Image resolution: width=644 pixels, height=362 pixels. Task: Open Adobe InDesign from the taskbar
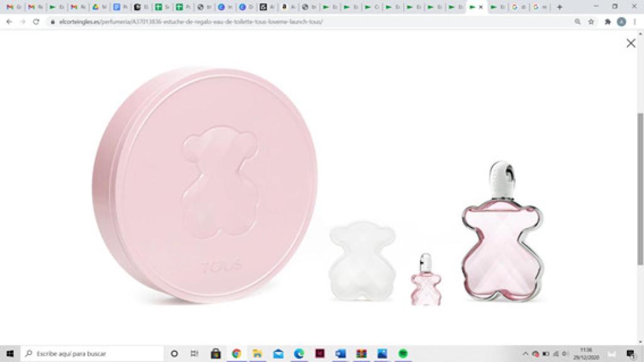coord(319,353)
